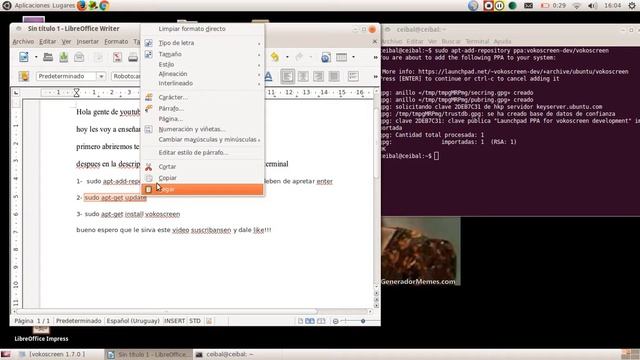Open the Formato menu in Writer
This screenshot has height=360, width=640.
[x=116, y=42]
